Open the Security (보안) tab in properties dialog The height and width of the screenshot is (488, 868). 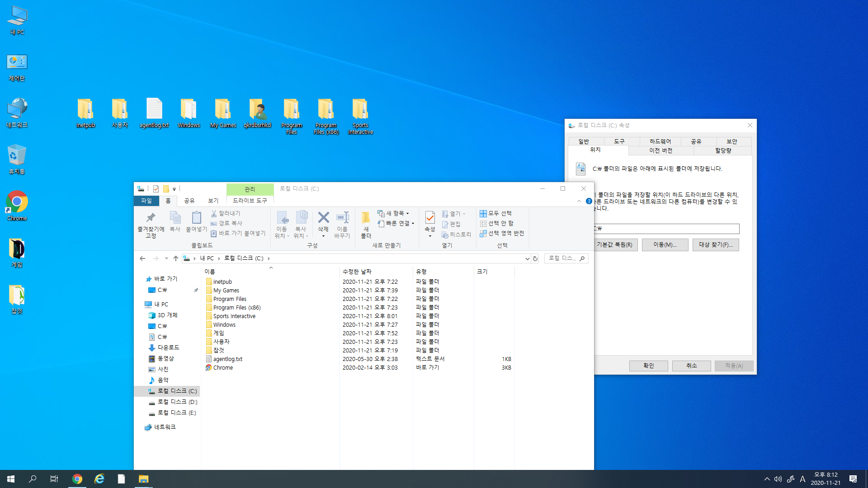click(731, 141)
